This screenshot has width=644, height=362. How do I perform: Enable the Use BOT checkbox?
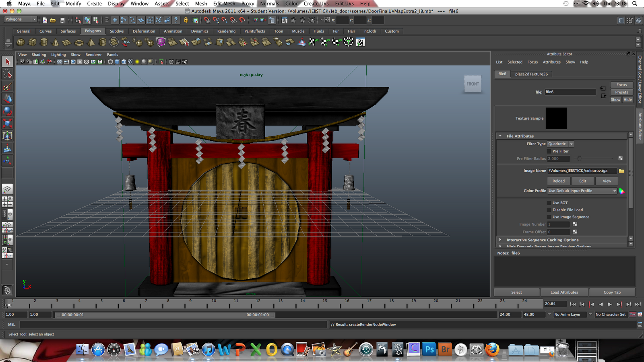pos(549,203)
